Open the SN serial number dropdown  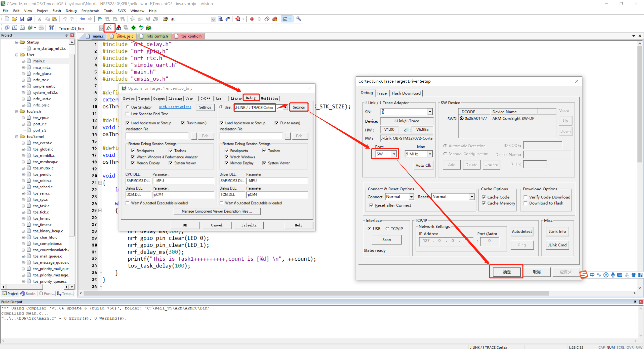click(x=430, y=112)
